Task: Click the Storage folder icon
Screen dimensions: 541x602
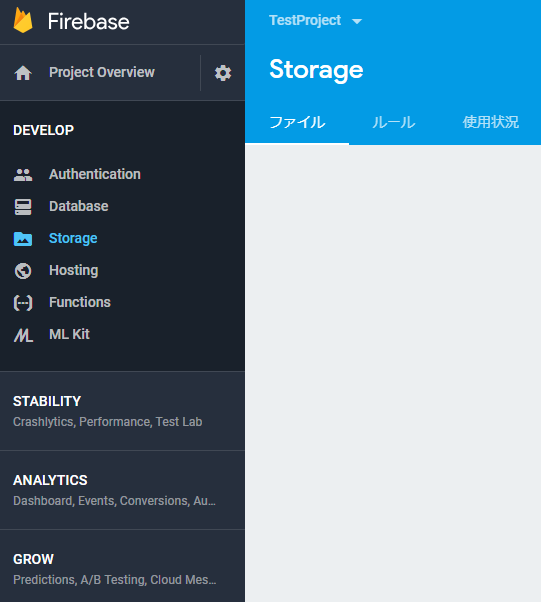Action: pos(23,239)
